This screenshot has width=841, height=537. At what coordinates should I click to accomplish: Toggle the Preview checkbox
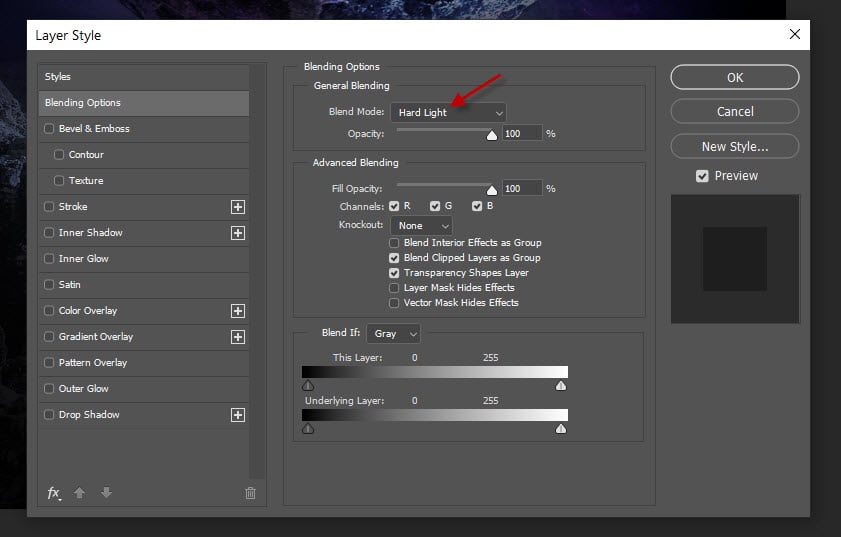(702, 176)
